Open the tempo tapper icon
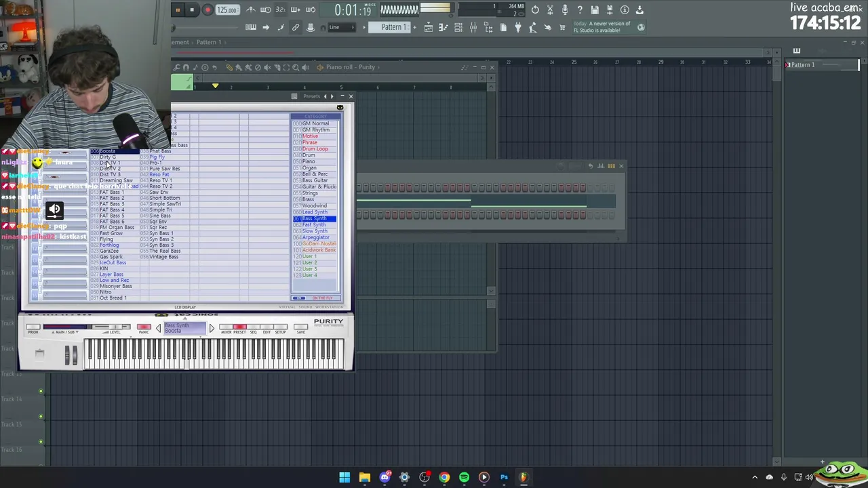 [x=533, y=28]
